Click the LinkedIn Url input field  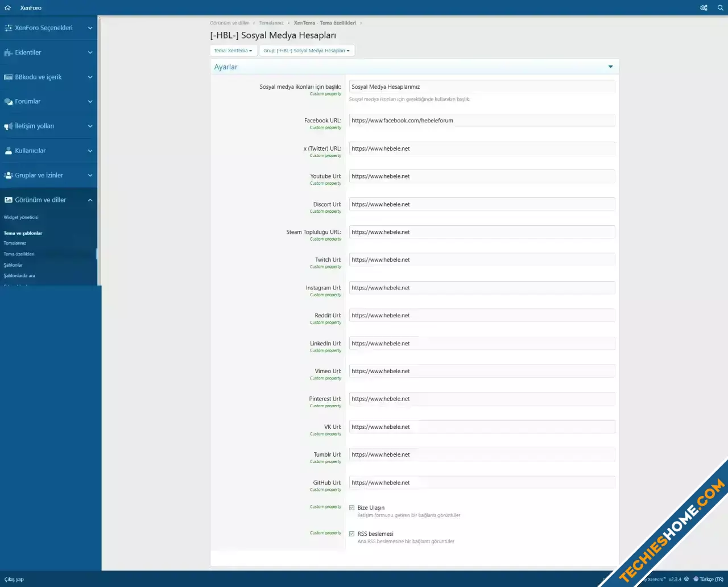pos(482,344)
